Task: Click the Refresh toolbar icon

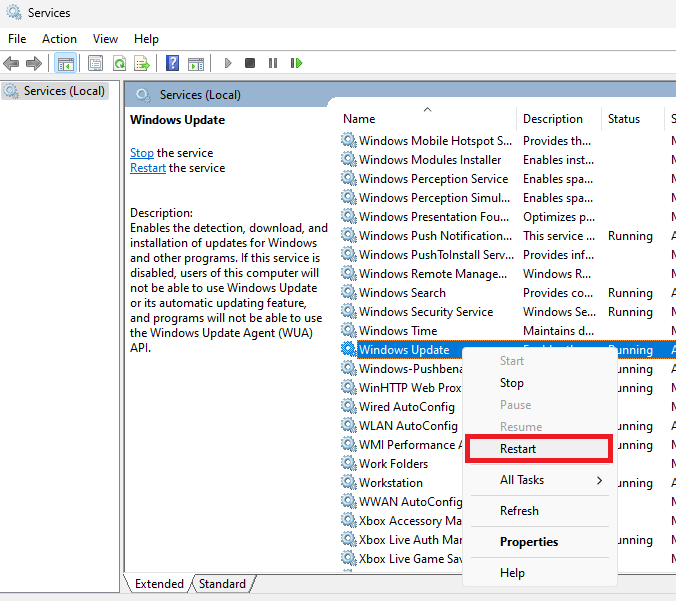Action: 119,63
